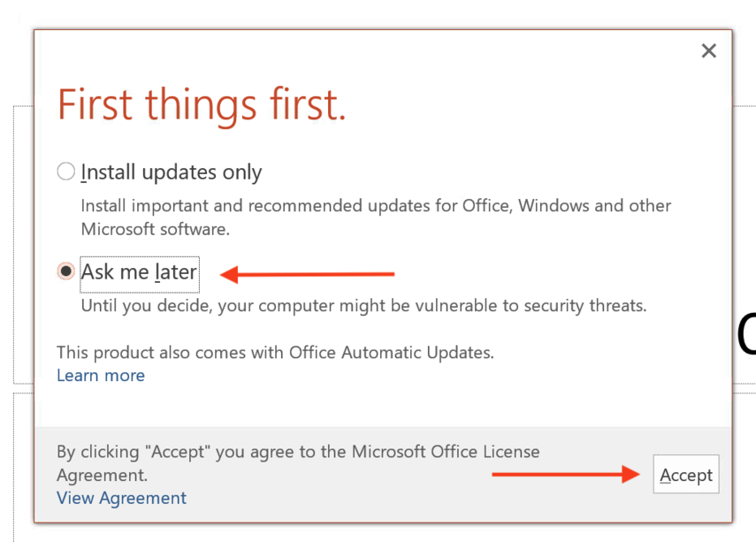Click the Office Automatic Updates notice
The height and width of the screenshot is (542, 756).
[275, 352]
